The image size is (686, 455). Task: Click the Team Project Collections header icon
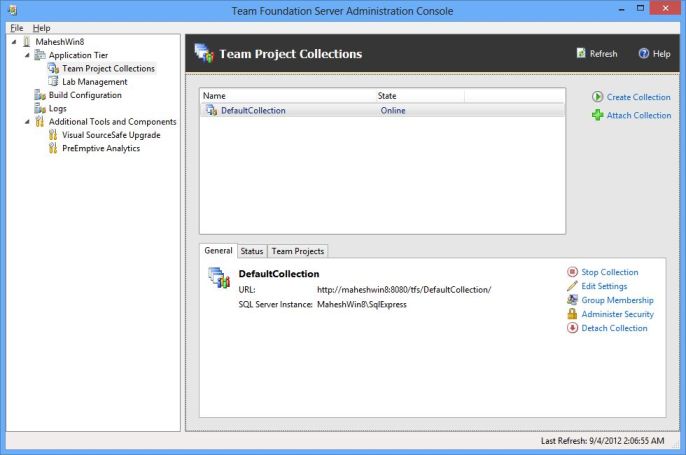[x=204, y=53]
